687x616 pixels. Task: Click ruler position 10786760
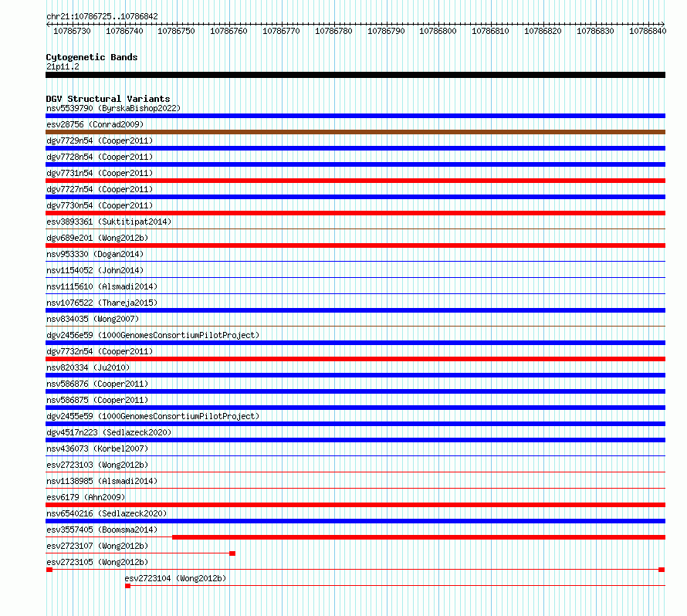point(228,31)
